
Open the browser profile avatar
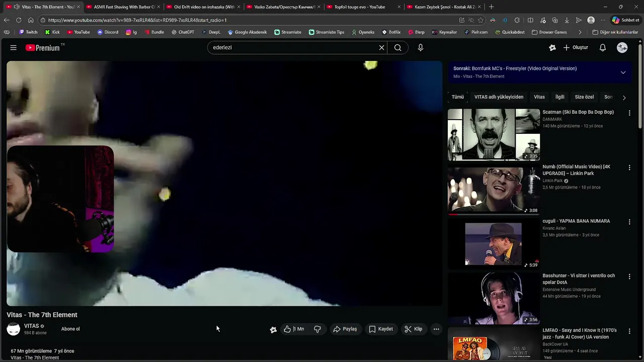(591, 20)
